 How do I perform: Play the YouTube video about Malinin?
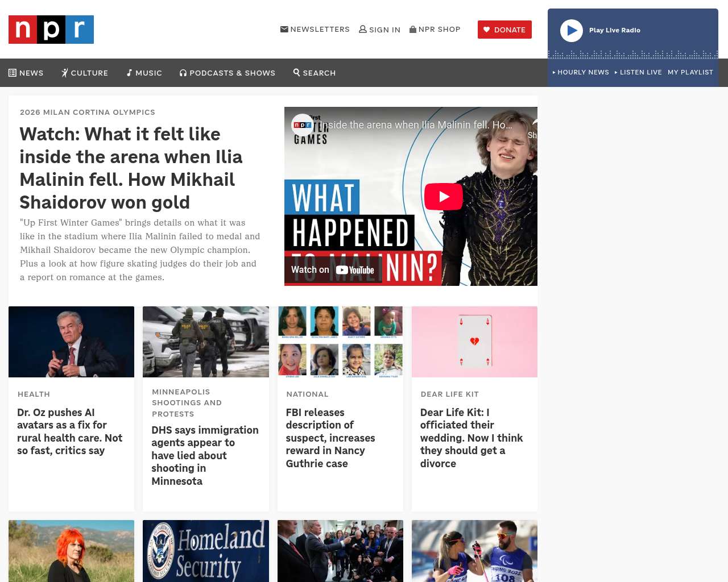pyautogui.click(x=443, y=197)
